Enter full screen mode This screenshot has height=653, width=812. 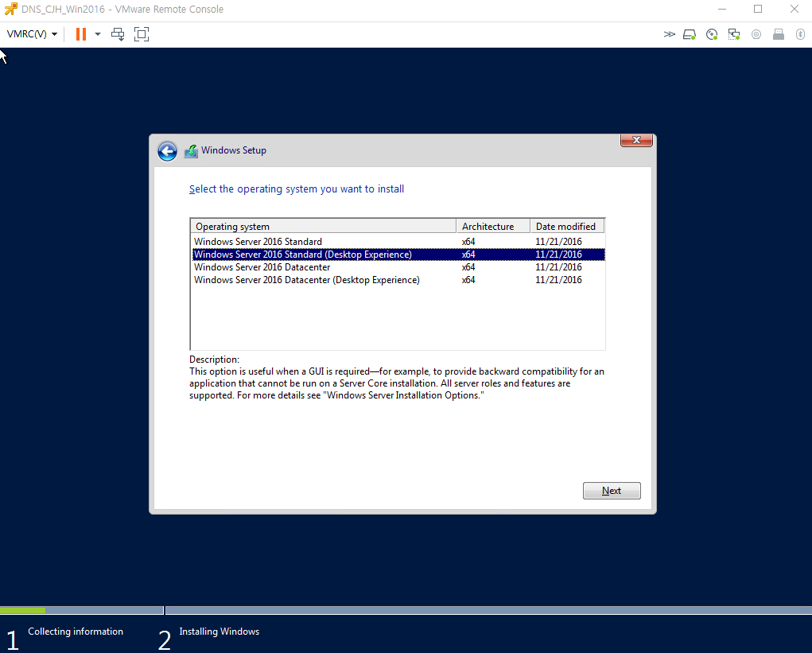(x=142, y=34)
